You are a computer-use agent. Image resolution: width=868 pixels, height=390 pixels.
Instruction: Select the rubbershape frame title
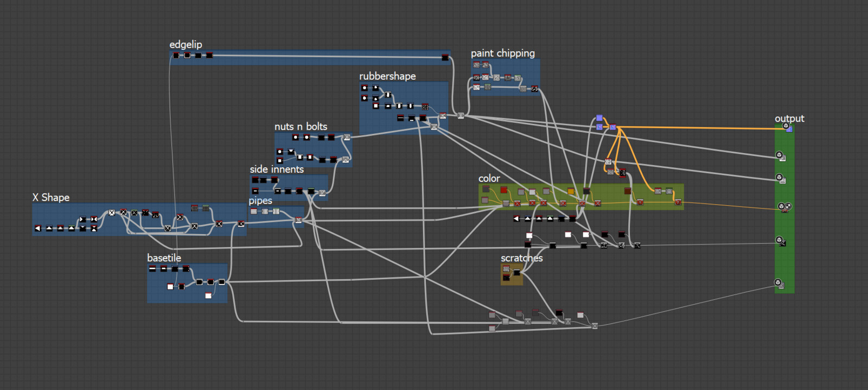(387, 76)
